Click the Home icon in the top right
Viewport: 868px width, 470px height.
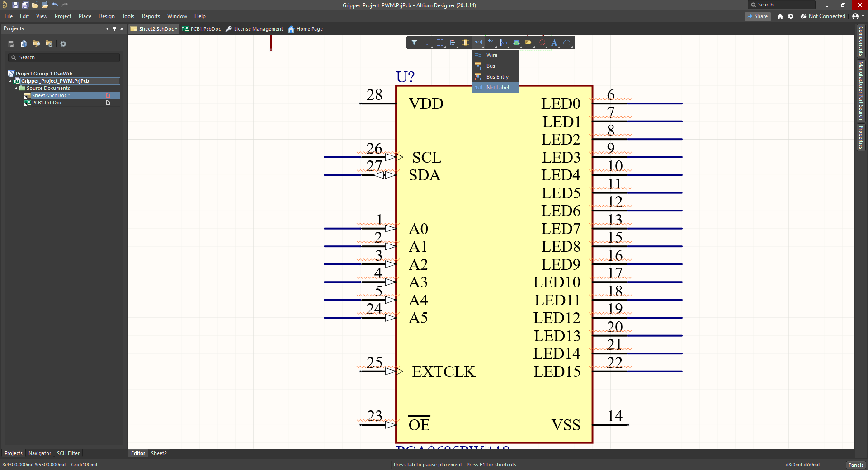(780, 16)
